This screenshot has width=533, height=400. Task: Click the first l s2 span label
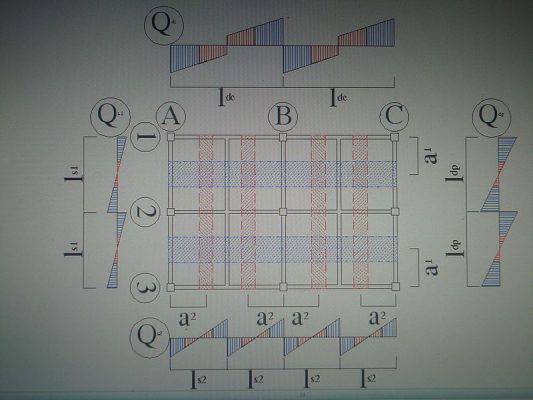pyautogui.click(x=198, y=380)
